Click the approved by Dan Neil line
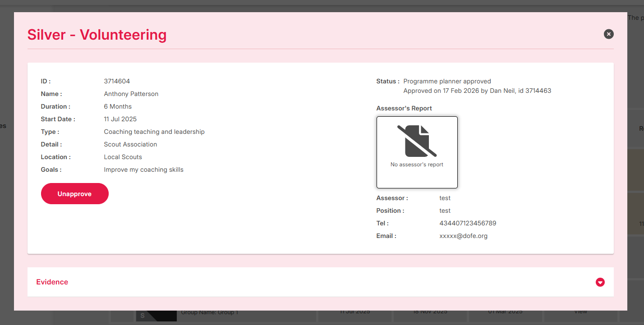This screenshot has width=644, height=325. click(477, 91)
